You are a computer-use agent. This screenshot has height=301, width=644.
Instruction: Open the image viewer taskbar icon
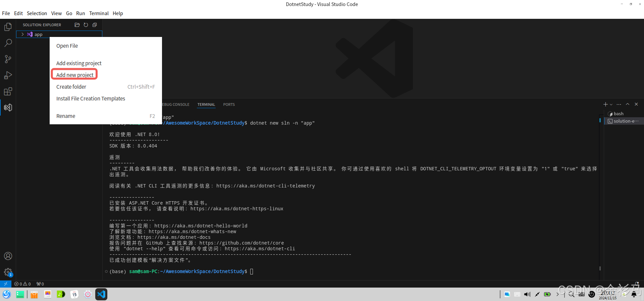point(48,294)
